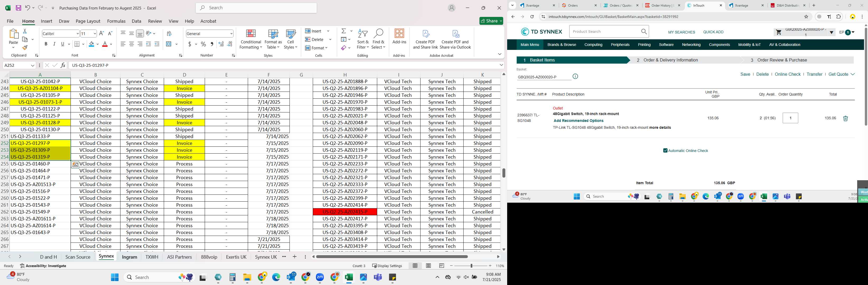Click the Save link for the basket
The image size is (868, 285).
[745, 74]
